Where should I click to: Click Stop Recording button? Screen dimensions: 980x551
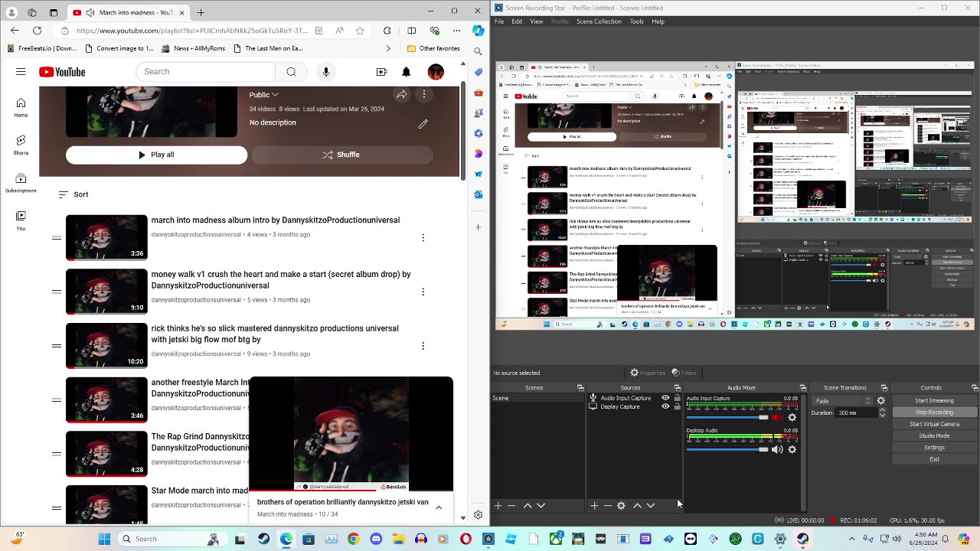click(934, 412)
